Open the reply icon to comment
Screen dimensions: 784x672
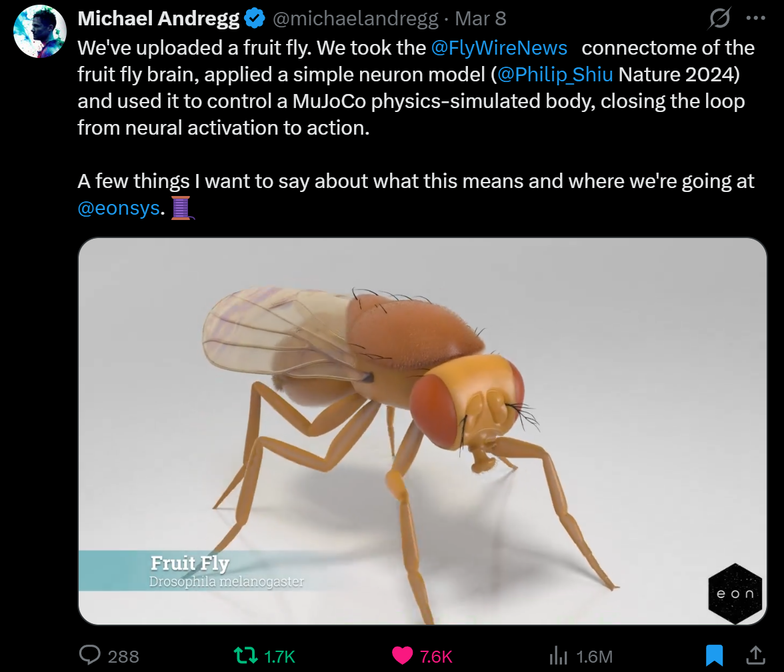pyautogui.click(x=89, y=657)
